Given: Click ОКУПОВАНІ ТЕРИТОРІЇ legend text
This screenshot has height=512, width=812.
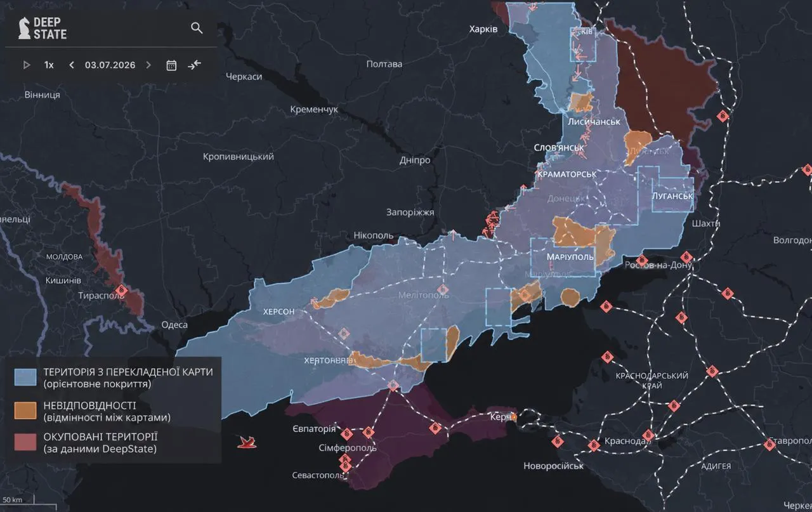Looking at the screenshot, I should click(x=101, y=437).
